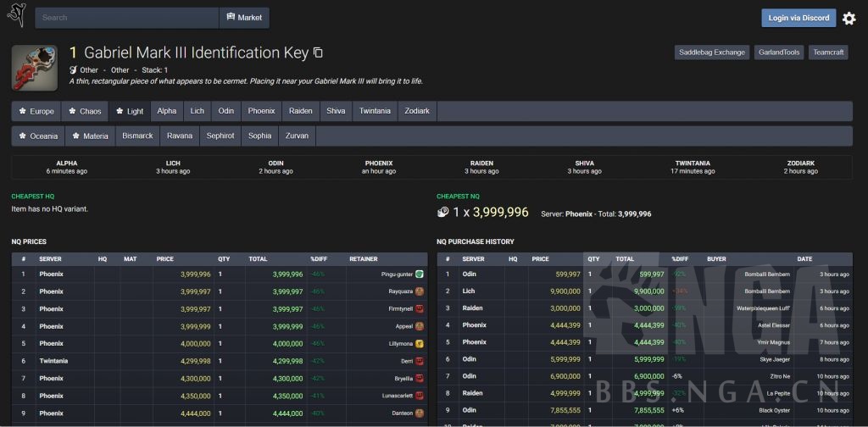Focus the Search input field

[127, 18]
